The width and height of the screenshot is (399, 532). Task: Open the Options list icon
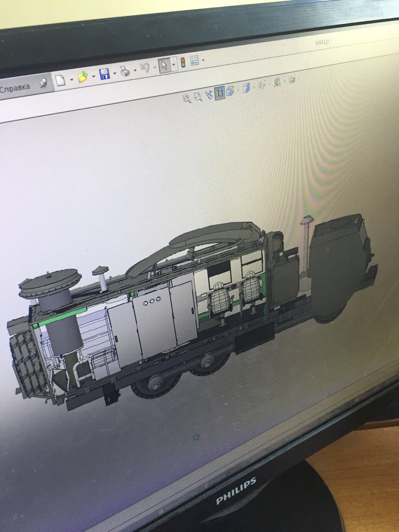pos(195,61)
